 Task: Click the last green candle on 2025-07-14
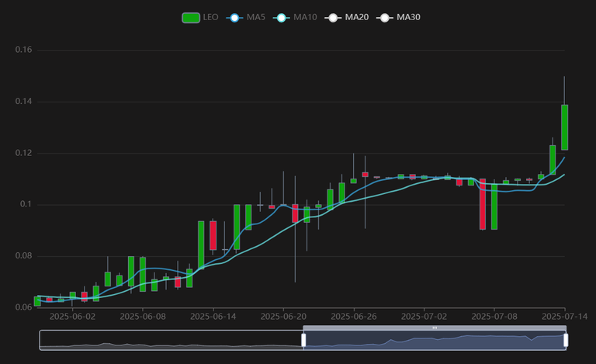(564, 127)
